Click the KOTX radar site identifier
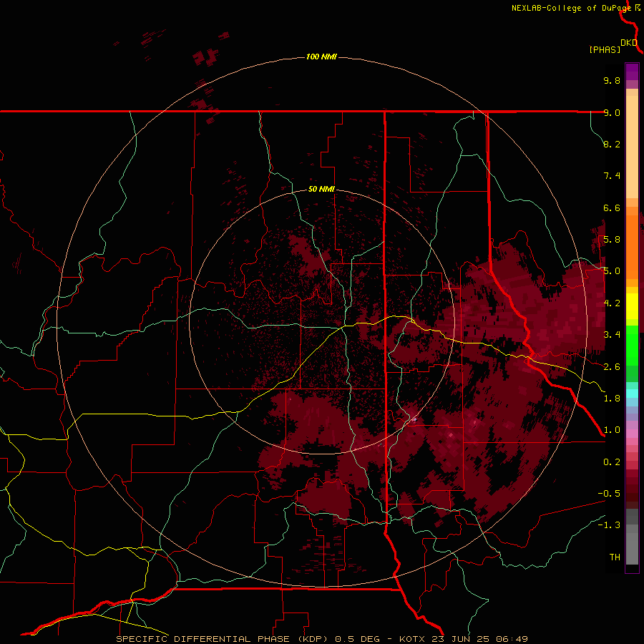 point(412,639)
